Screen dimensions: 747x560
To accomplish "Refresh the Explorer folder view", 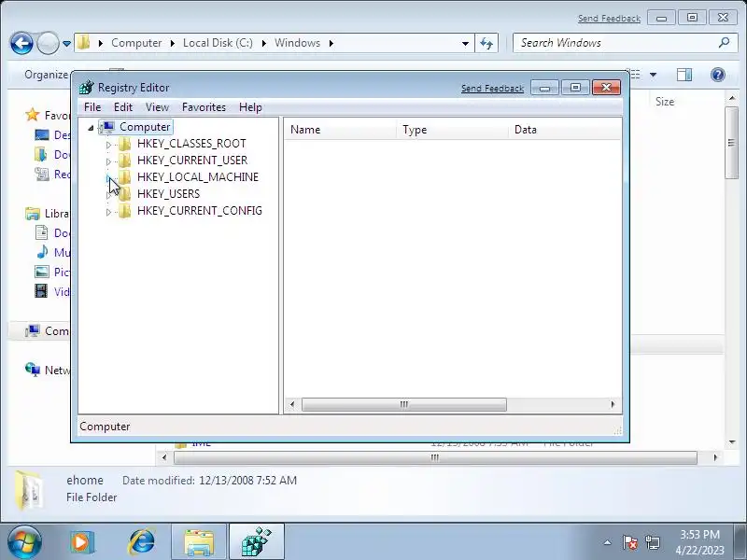I will (x=486, y=43).
